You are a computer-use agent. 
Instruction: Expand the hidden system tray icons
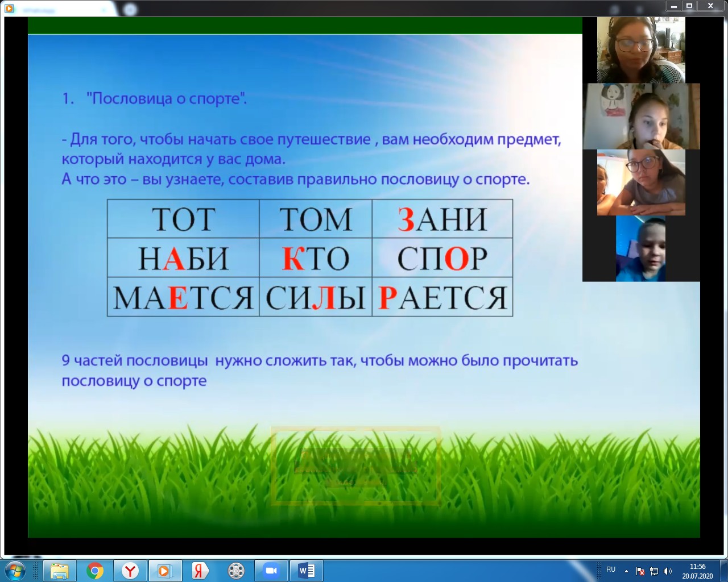[x=626, y=571]
